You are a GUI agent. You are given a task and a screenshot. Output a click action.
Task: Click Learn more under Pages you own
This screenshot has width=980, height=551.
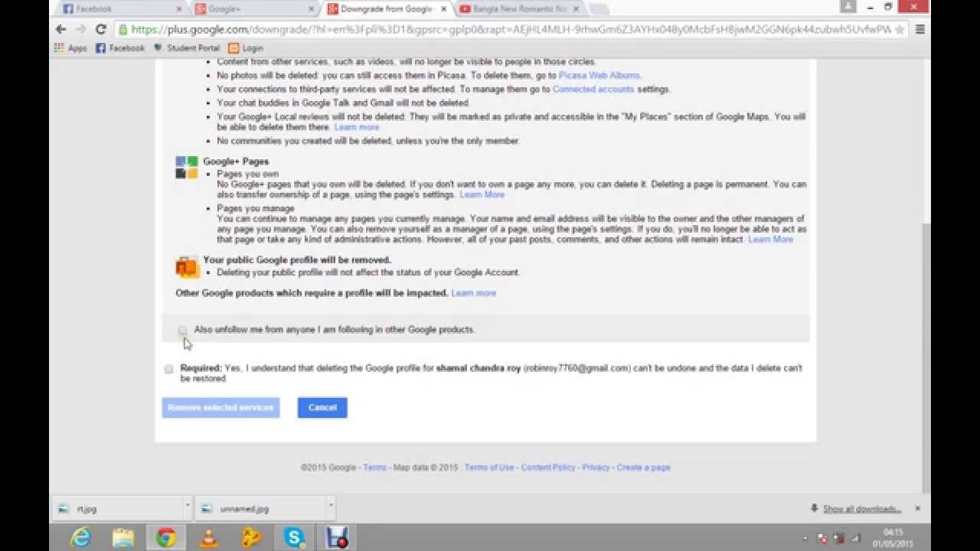[x=482, y=195]
